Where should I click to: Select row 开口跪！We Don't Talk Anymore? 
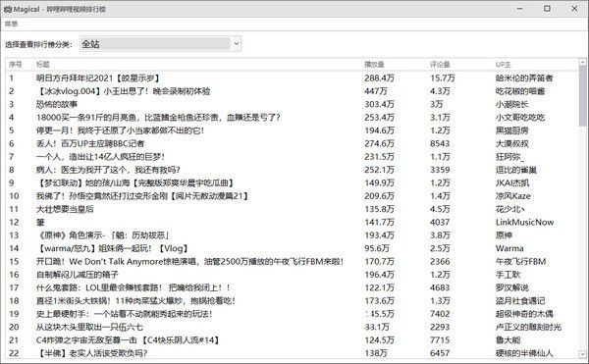coord(293,262)
